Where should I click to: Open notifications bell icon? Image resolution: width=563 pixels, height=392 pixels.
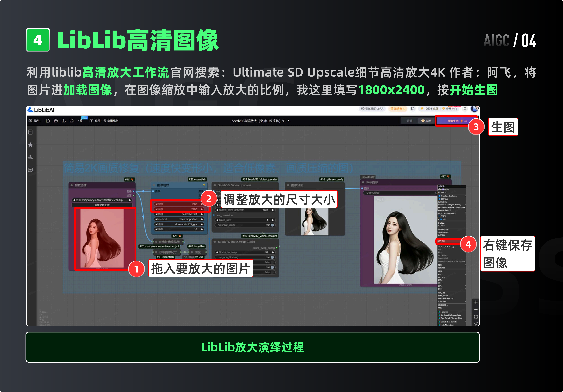(465, 109)
